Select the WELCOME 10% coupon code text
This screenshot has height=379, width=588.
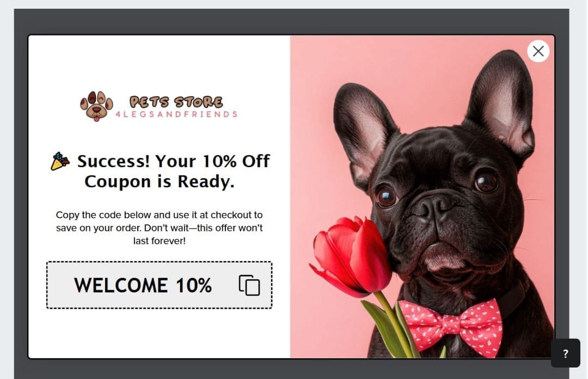(143, 285)
